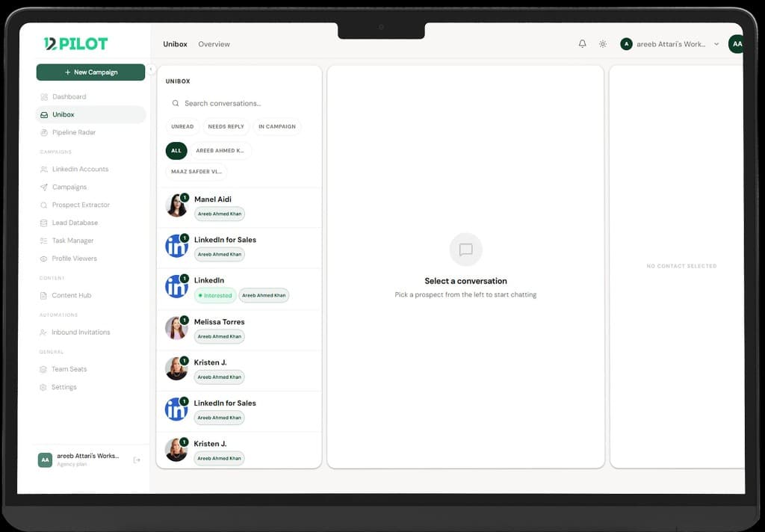Click the green A workspace avatar icon
The height and width of the screenshot is (532, 765).
point(627,44)
